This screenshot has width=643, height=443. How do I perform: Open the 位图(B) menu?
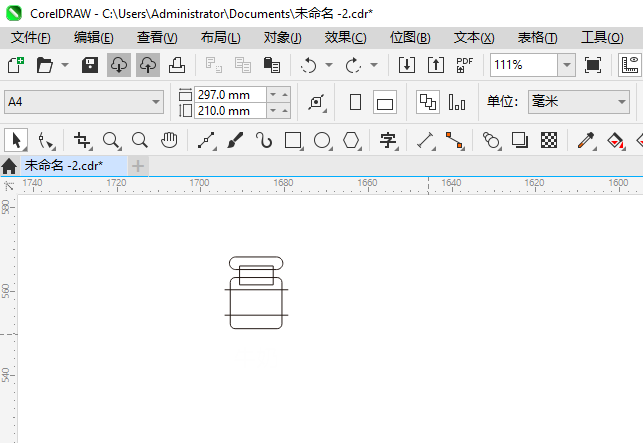410,38
